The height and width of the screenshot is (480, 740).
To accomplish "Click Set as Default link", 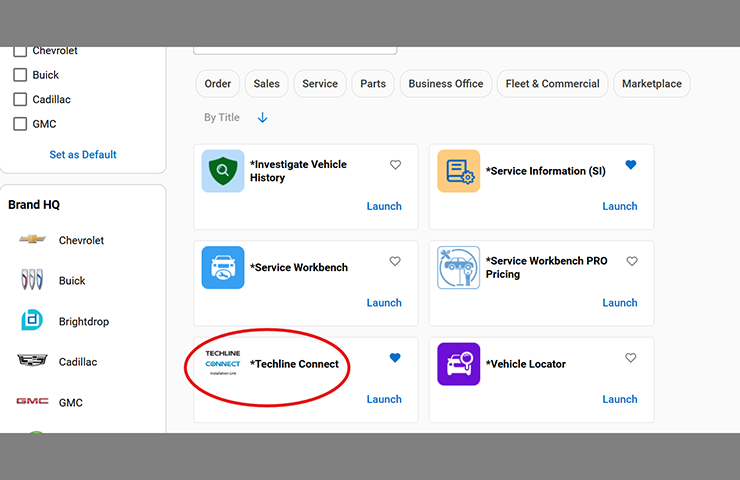I will click(x=83, y=155).
